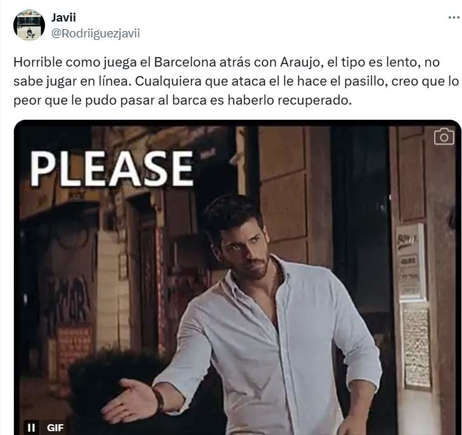Click the camera icon on the GIF

pyautogui.click(x=444, y=136)
